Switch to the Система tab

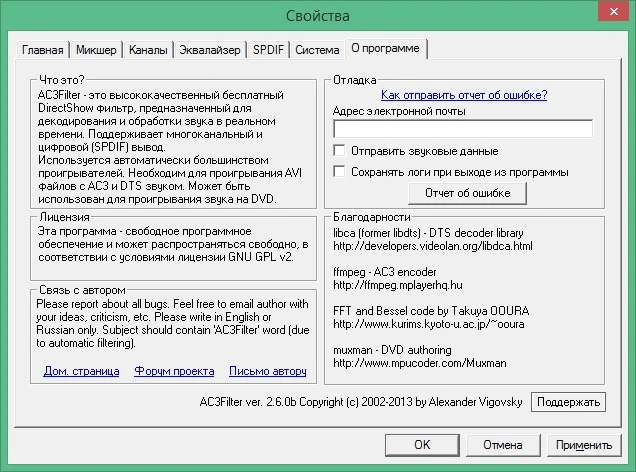coord(317,50)
